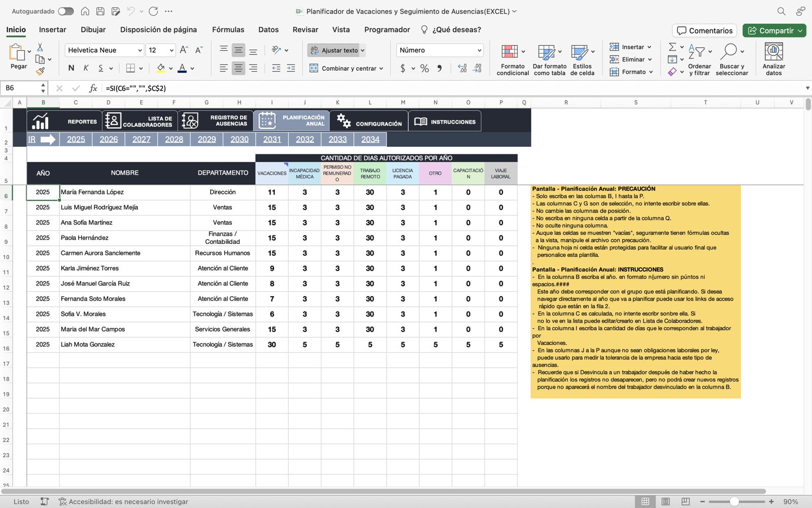The height and width of the screenshot is (508, 812).
Task: Apply bold formatting with the N button
Action: tap(71, 68)
